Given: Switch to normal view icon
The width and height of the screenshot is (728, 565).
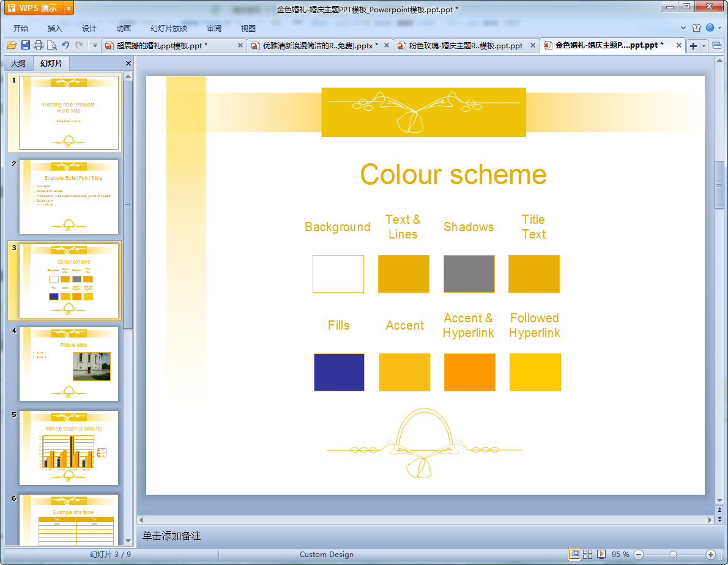Looking at the screenshot, I should (574, 555).
